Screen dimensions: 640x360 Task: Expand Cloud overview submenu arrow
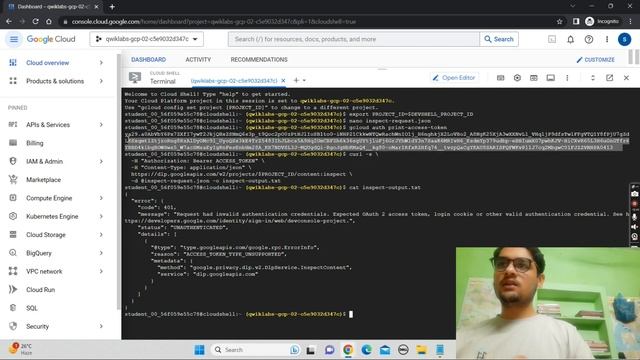[101, 63]
